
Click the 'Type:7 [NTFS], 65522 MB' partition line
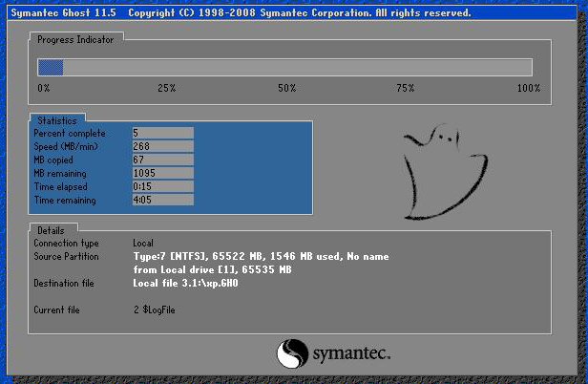click(261, 256)
